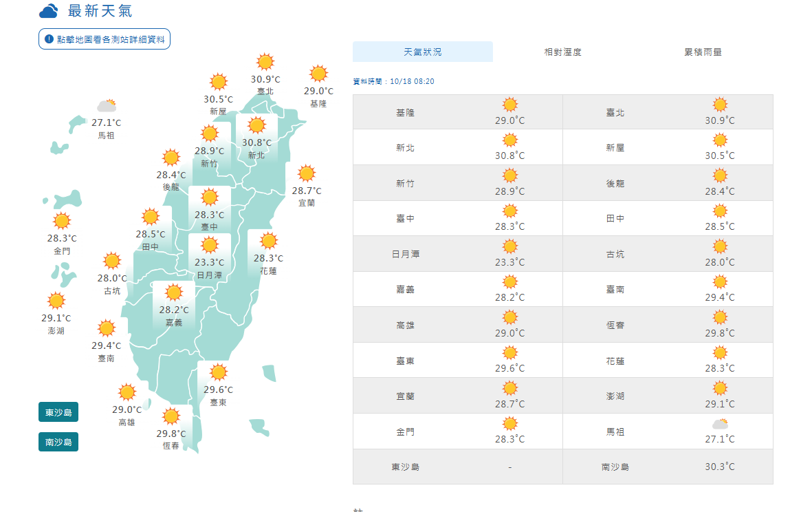The height and width of the screenshot is (512, 812).
Task: Click the 點擊地圖看各測站詳細資料 info button
Action: (x=105, y=39)
